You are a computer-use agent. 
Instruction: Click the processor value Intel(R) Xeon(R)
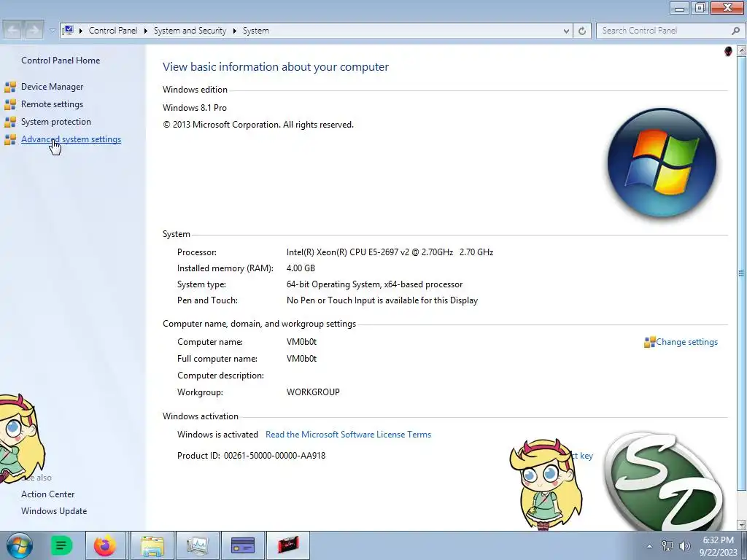390,252
